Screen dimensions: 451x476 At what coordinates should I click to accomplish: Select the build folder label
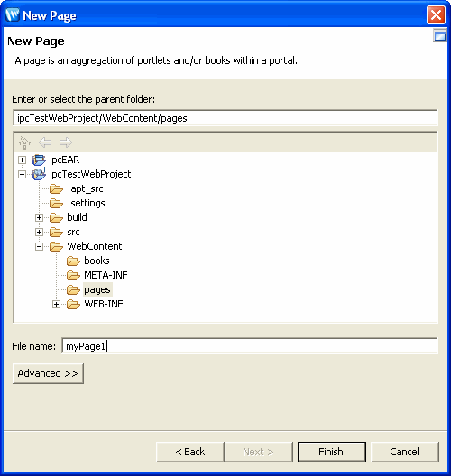tap(77, 217)
